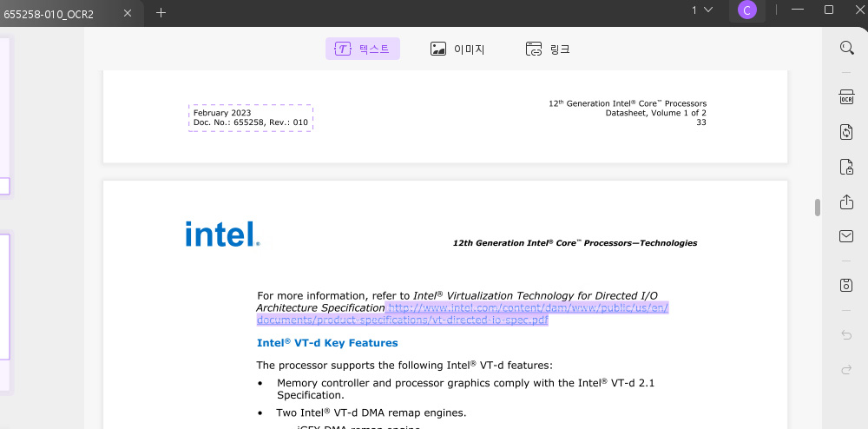Open the window count dropdown labeled 1
The width and height of the screenshot is (868, 429).
702,10
